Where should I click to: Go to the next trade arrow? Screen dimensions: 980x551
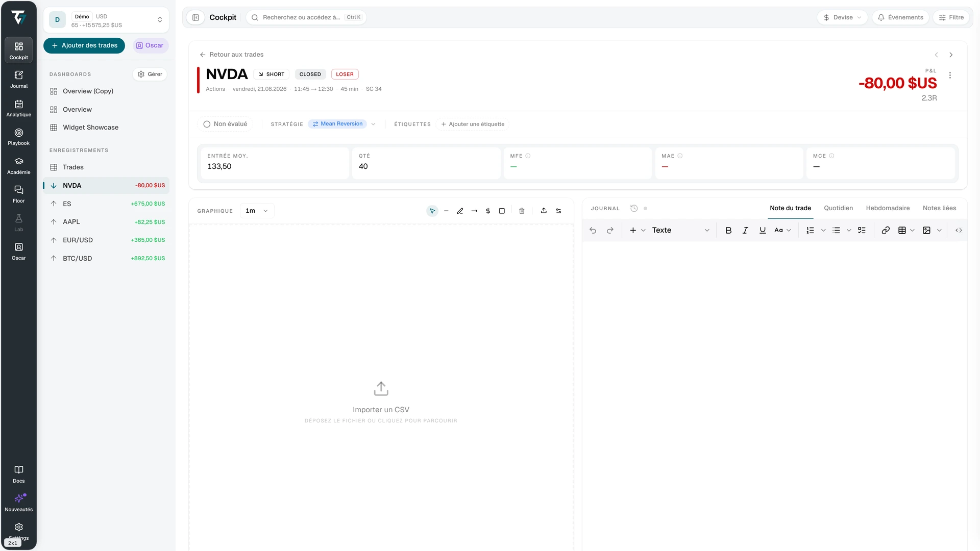pyautogui.click(x=951, y=55)
